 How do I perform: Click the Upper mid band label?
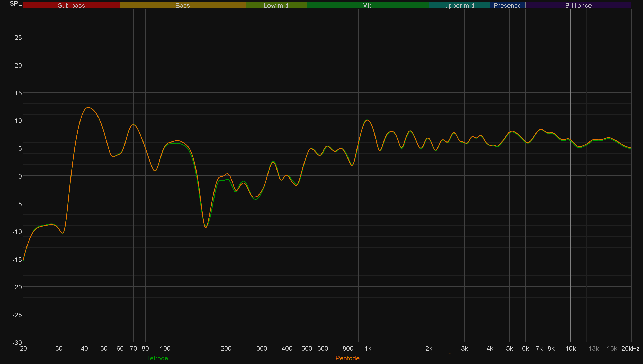coord(459,5)
